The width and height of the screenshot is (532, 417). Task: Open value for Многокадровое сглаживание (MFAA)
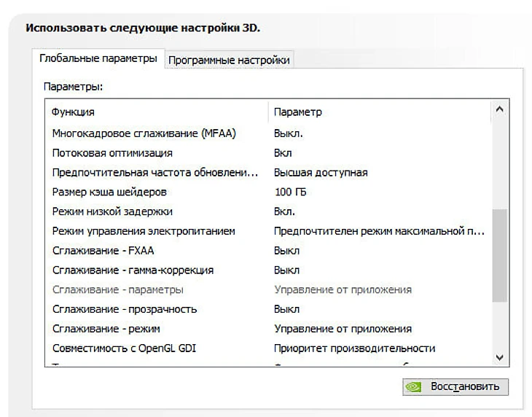coord(289,133)
